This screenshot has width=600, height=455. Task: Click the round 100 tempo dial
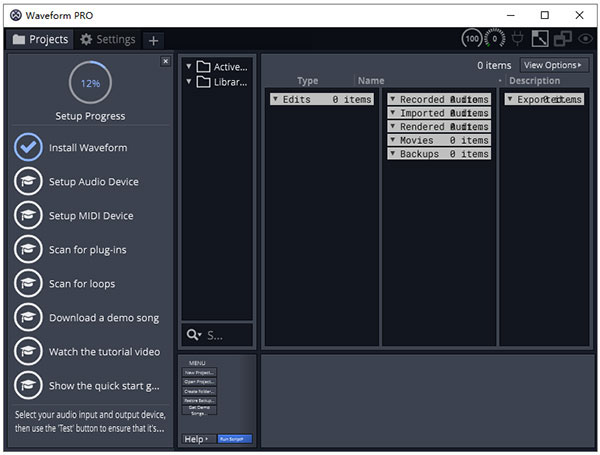(x=472, y=39)
